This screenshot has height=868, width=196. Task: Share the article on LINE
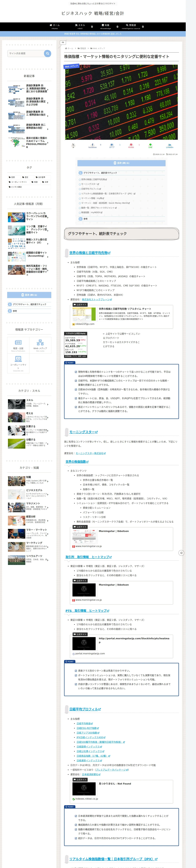click(x=151, y=146)
